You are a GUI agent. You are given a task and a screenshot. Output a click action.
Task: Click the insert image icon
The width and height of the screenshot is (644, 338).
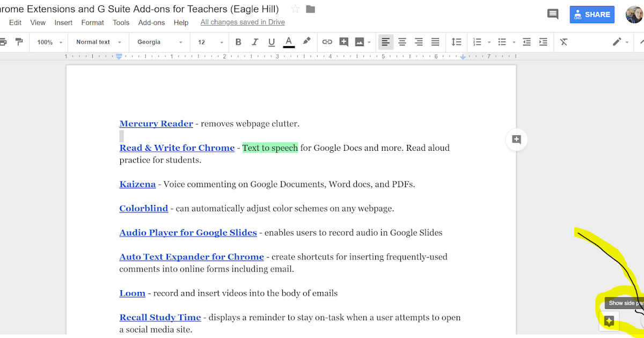pyautogui.click(x=360, y=42)
